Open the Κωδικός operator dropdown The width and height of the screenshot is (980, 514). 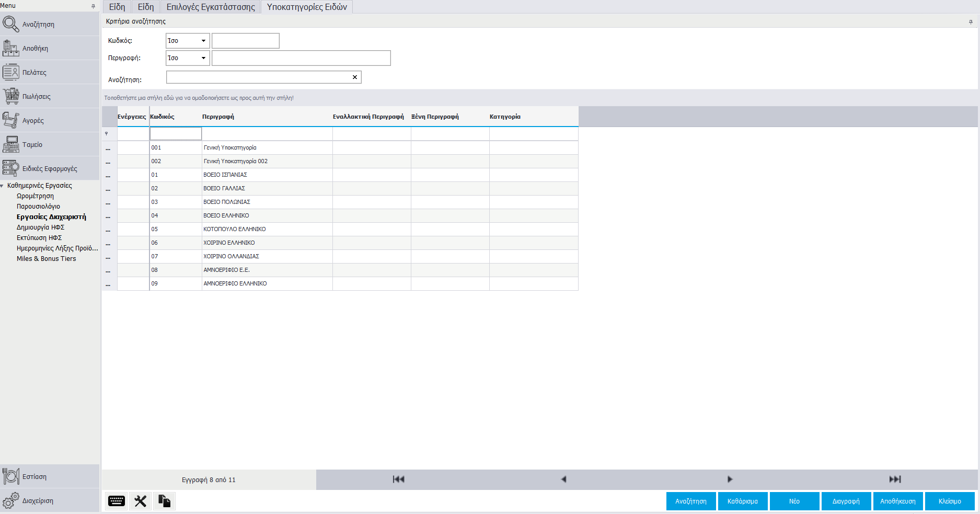(203, 41)
